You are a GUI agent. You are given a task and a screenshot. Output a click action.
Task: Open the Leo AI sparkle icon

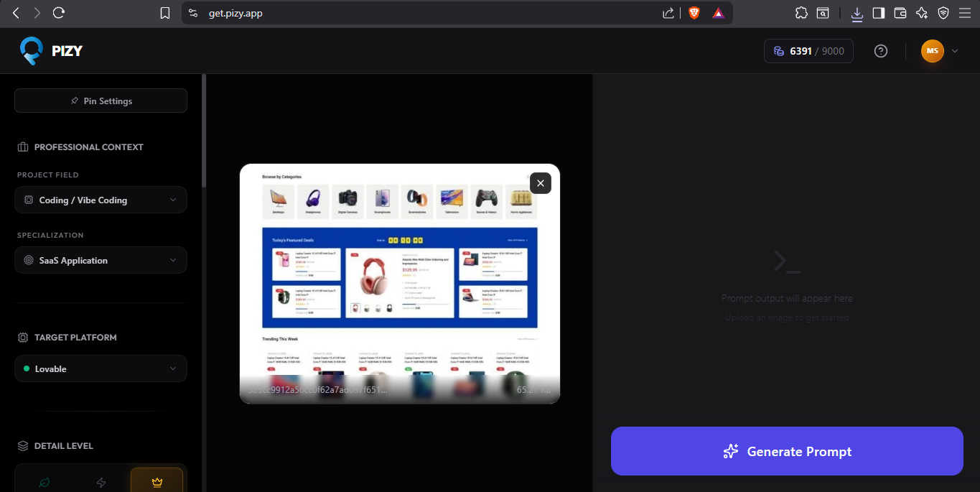pos(922,13)
